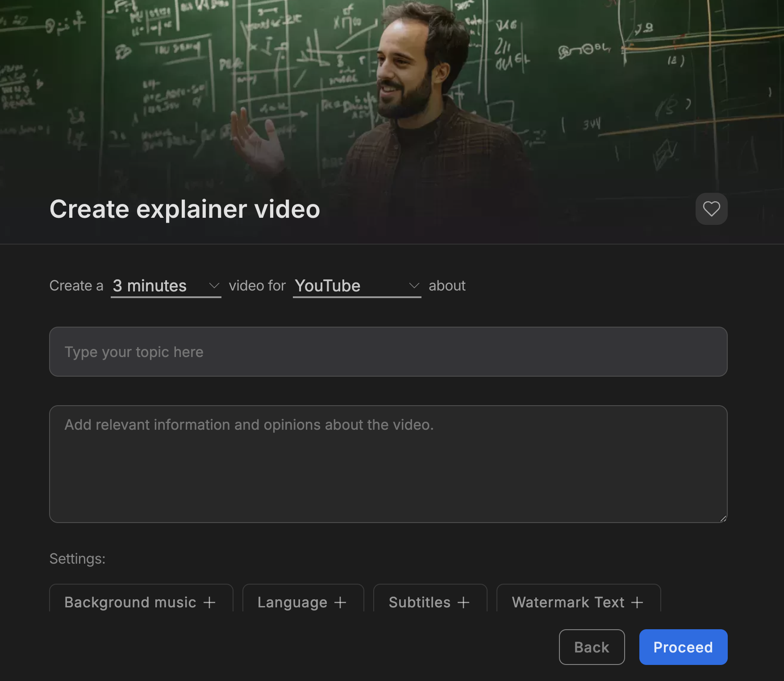Click the plus icon beside Language
Image resolution: width=784 pixels, height=681 pixels.
click(340, 602)
